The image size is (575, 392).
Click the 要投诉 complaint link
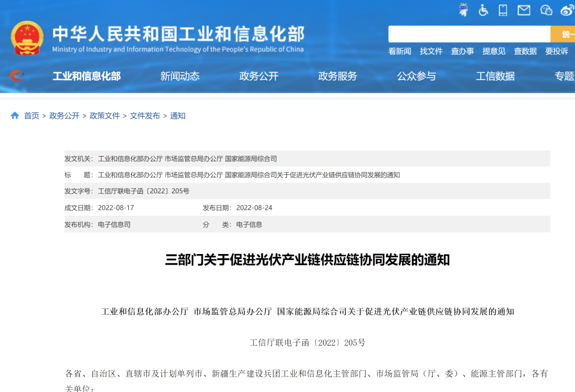pyautogui.click(x=556, y=51)
